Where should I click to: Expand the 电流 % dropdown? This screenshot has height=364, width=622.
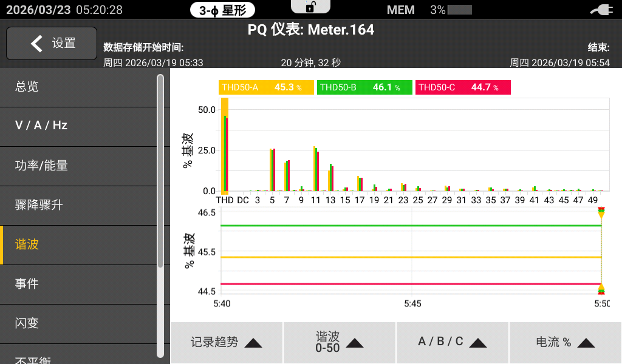(566, 343)
